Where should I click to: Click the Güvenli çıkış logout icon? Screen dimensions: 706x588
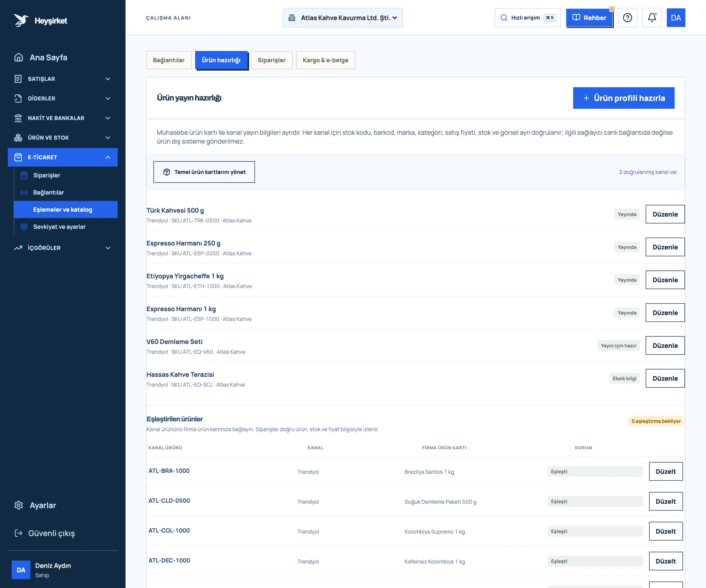[19, 533]
